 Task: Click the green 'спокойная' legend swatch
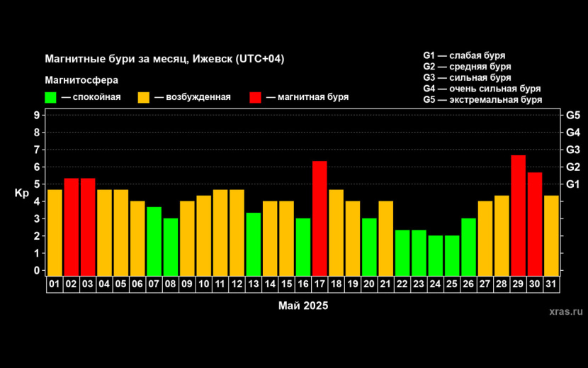tap(51, 98)
